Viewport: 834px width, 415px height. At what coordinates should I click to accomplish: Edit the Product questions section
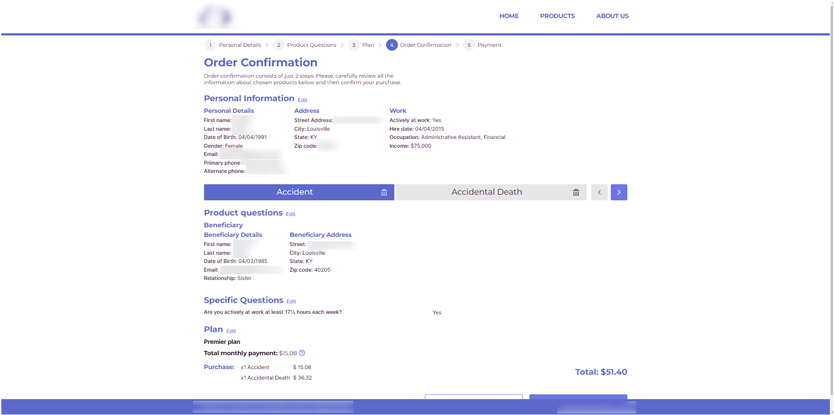(291, 214)
